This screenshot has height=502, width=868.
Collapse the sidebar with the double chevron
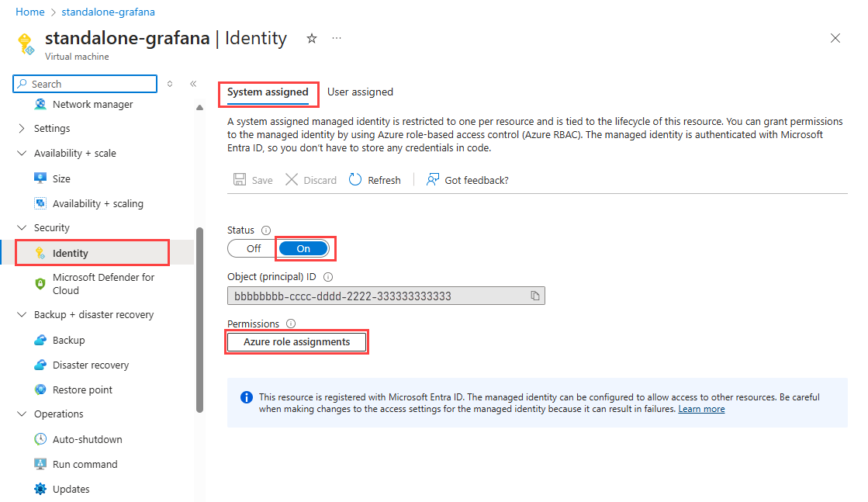tap(193, 84)
